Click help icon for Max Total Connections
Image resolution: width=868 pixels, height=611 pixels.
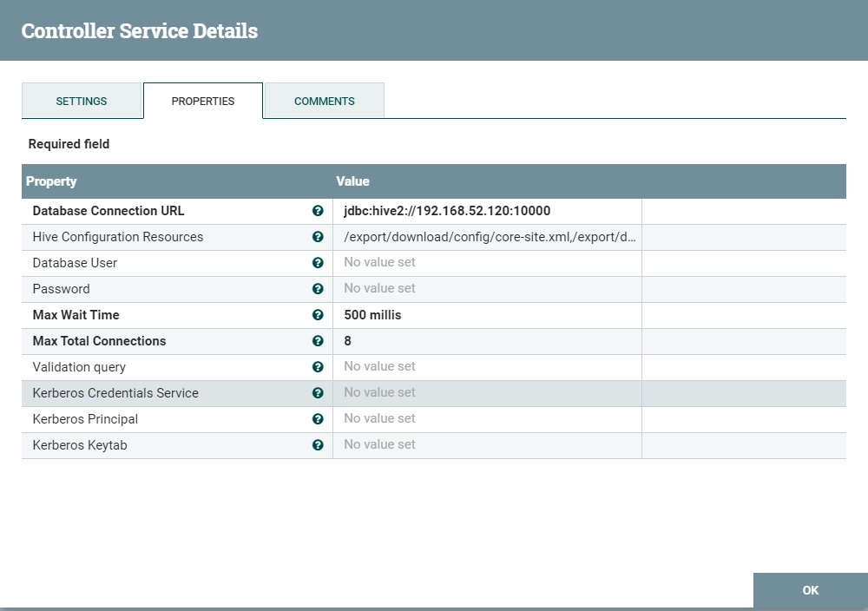pyautogui.click(x=318, y=341)
